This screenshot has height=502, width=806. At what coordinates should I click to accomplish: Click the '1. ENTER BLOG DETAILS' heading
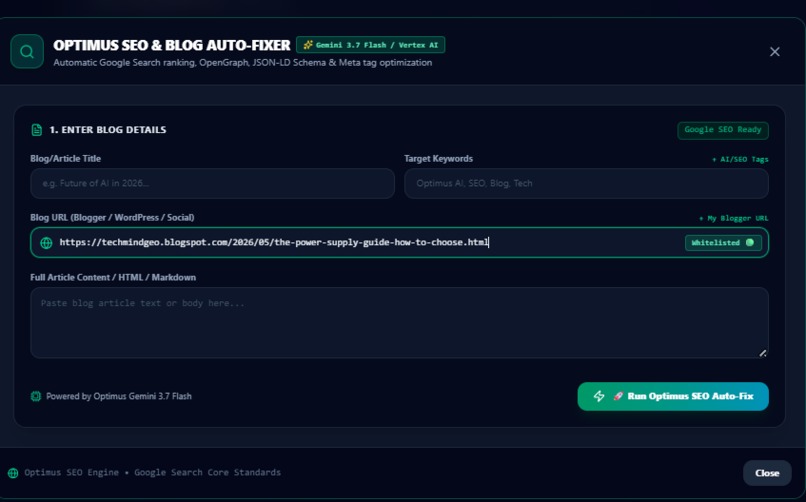pyautogui.click(x=107, y=130)
